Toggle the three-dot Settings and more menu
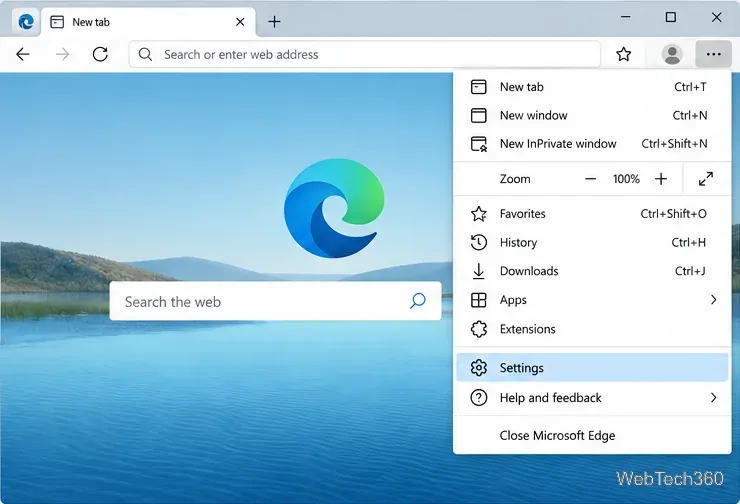Image resolution: width=740 pixels, height=504 pixels. (713, 54)
